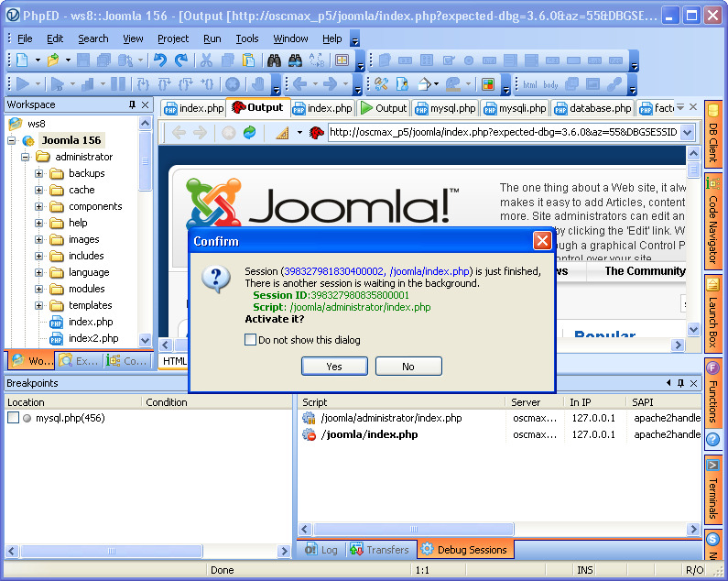The height and width of the screenshot is (581, 728).
Task: Click the Navigate Forward arrow in toolbar
Action: point(330,84)
